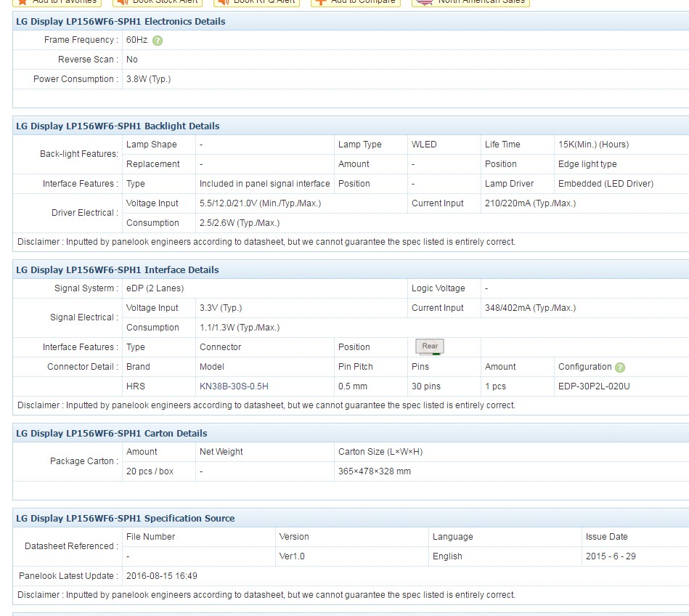Click the Ver1.0 version value
This screenshot has height=616, width=689.
(x=292, y=556)
